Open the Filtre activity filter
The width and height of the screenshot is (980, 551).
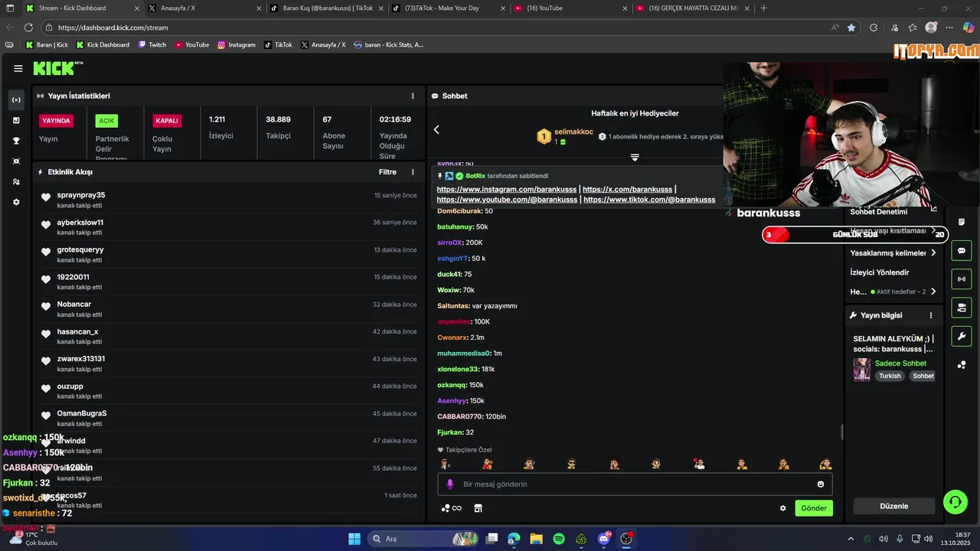tap(387, 172)
